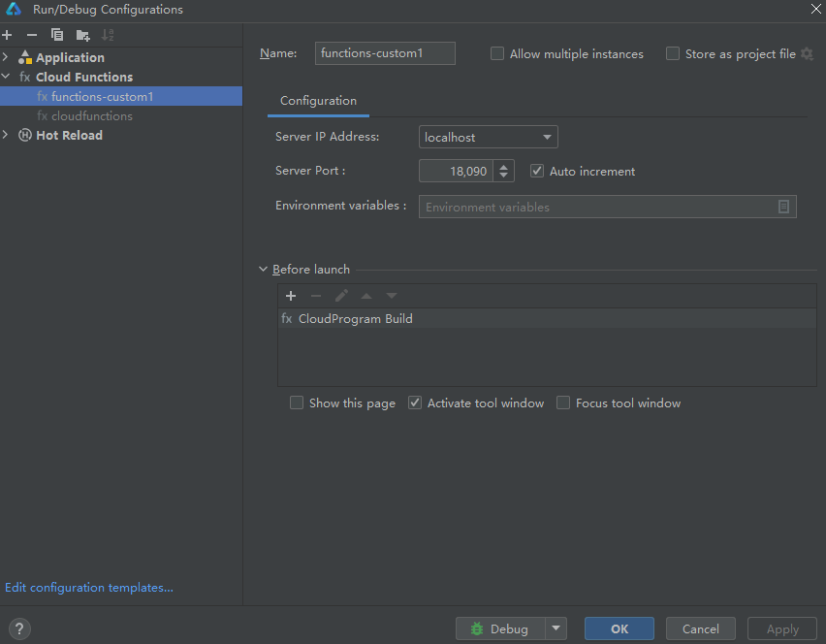Screen dimensions: 826x644
Task: Click the Copy Configuration icon
Action: point(57,35)
